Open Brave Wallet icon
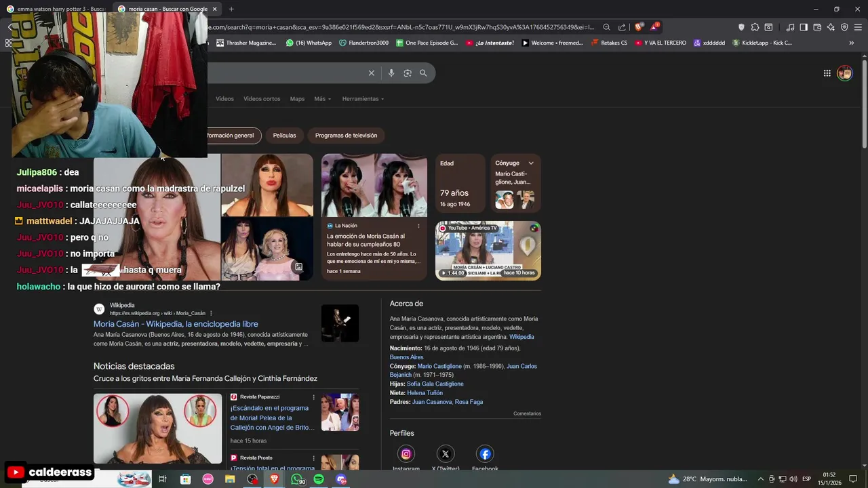 [x=817, y=27]
